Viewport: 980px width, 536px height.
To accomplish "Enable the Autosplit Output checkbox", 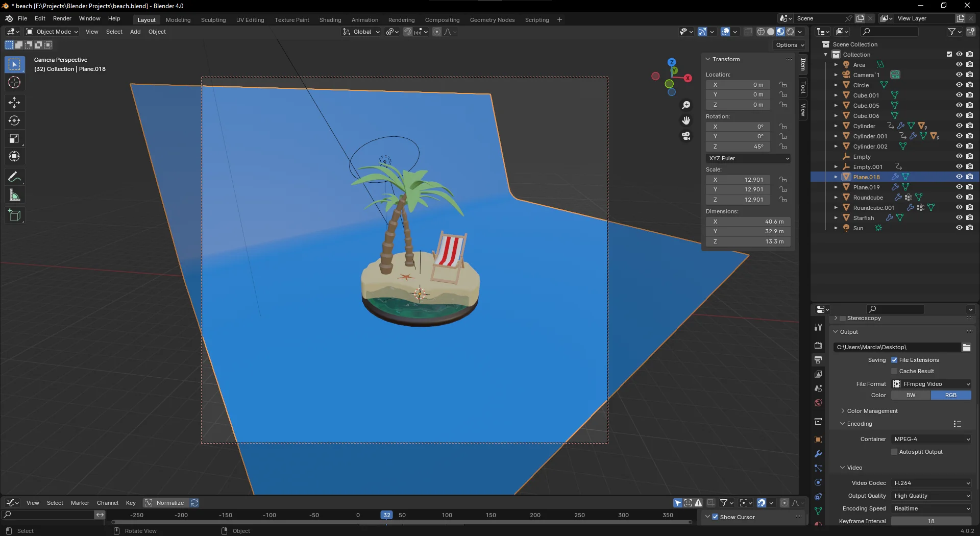I will click(894, 452).
